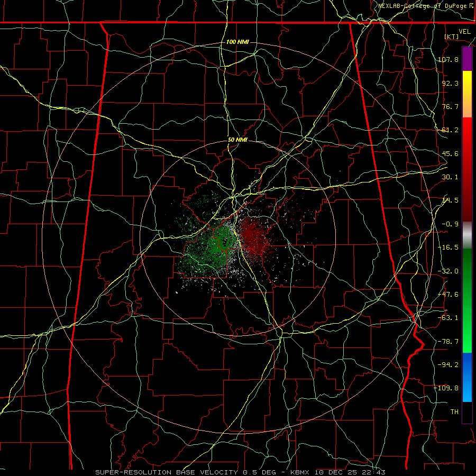
Task: Click the 76.7 value on velocity scale
Action: click(x=450, y=106)
